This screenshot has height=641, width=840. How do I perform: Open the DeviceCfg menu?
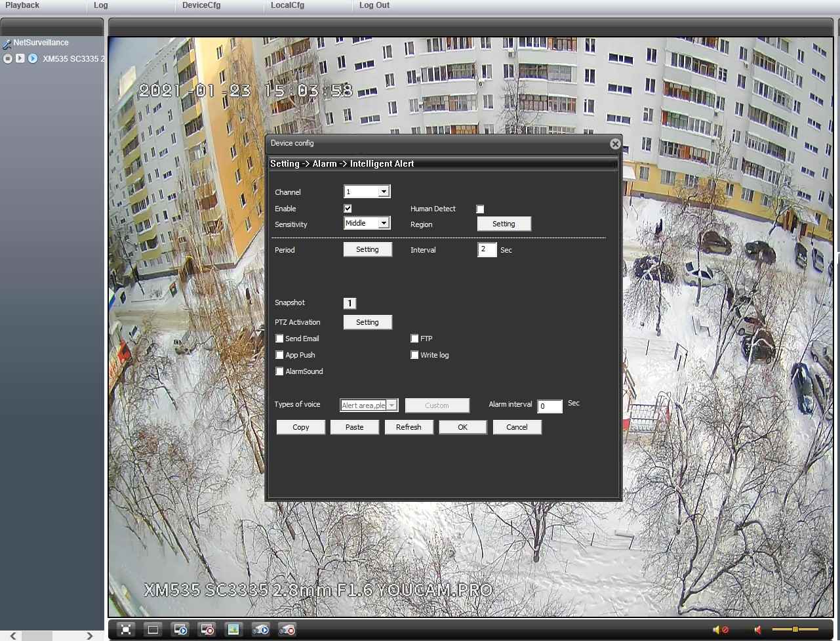coord(201,5)
